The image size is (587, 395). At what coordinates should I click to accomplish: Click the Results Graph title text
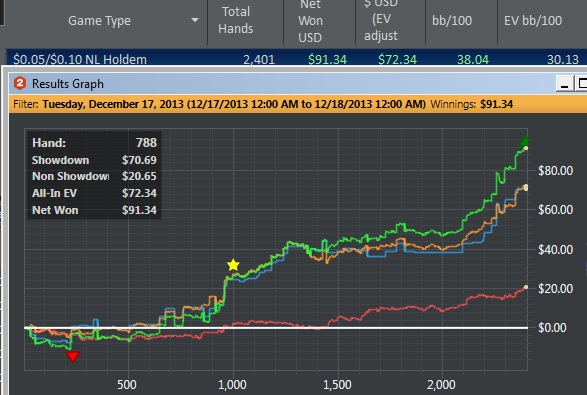click(68, 84)
